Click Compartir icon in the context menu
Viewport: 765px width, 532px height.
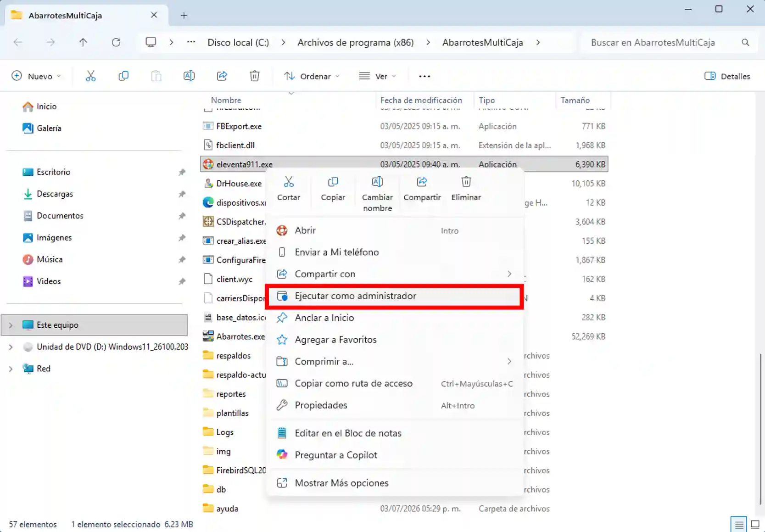pos(422,182)
